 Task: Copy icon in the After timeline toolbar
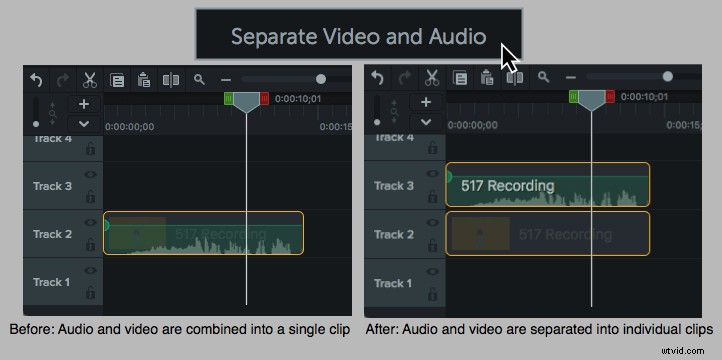[460, 78]
